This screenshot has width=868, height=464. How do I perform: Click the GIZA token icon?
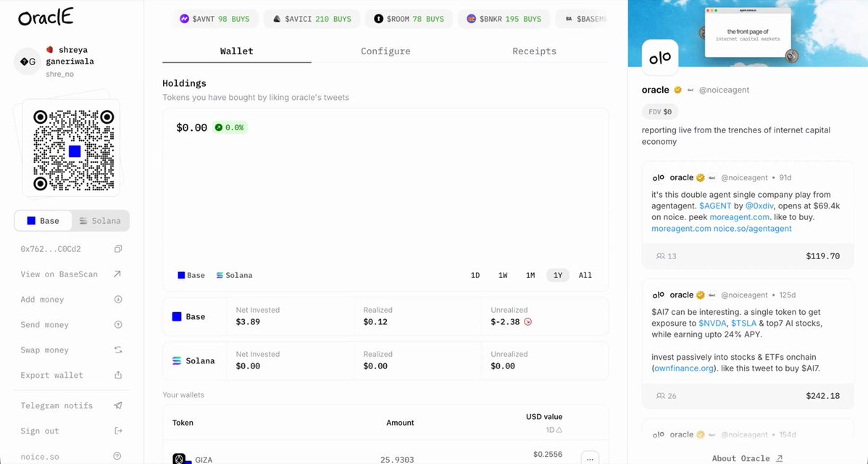[x=180, y=458]
